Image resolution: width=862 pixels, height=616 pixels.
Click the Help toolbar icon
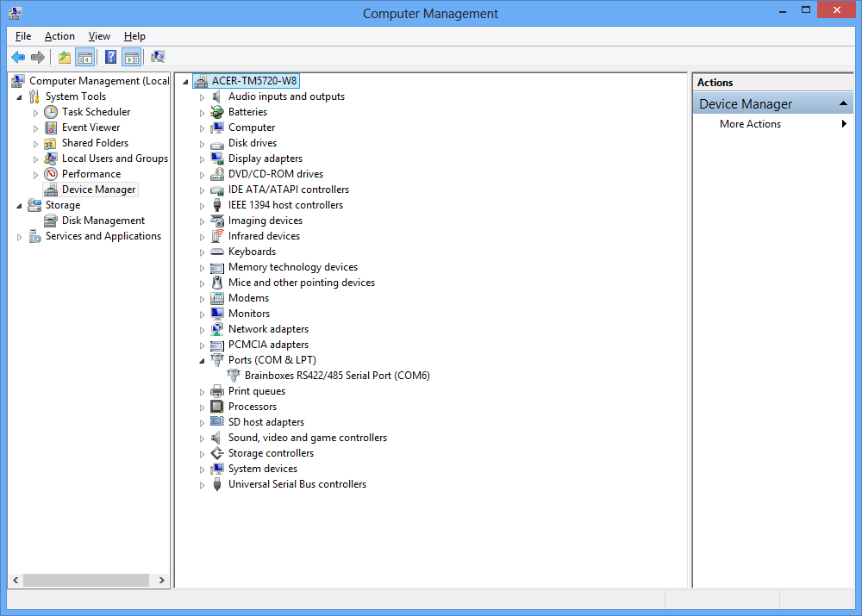coord(109,57)
